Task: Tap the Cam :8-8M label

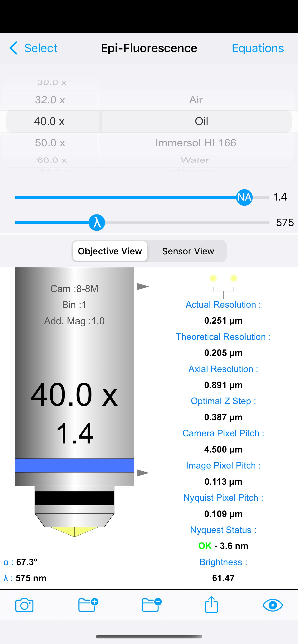Action: [74, 289]
